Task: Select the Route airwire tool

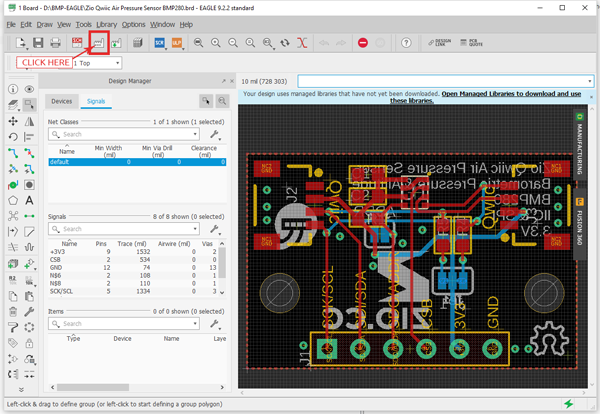Action: (x=13, y=153)
